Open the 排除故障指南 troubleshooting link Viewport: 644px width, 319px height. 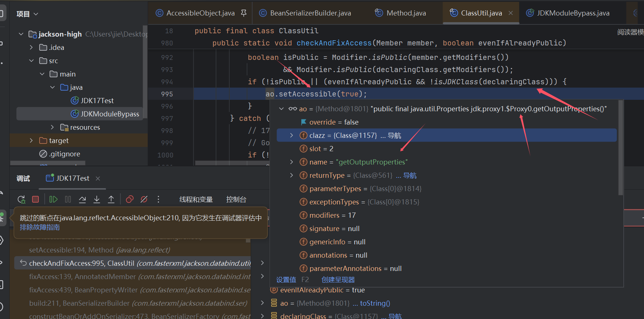(x=40, y=227)
